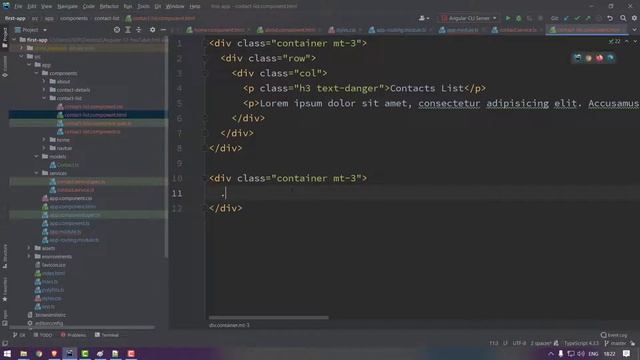Switch to home.component.html editor tab
This screenshot has height=360, width=640.
217,30
